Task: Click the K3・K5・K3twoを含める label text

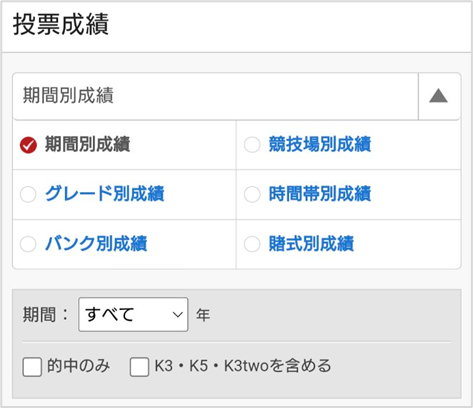Action: (x=243, y=366)
